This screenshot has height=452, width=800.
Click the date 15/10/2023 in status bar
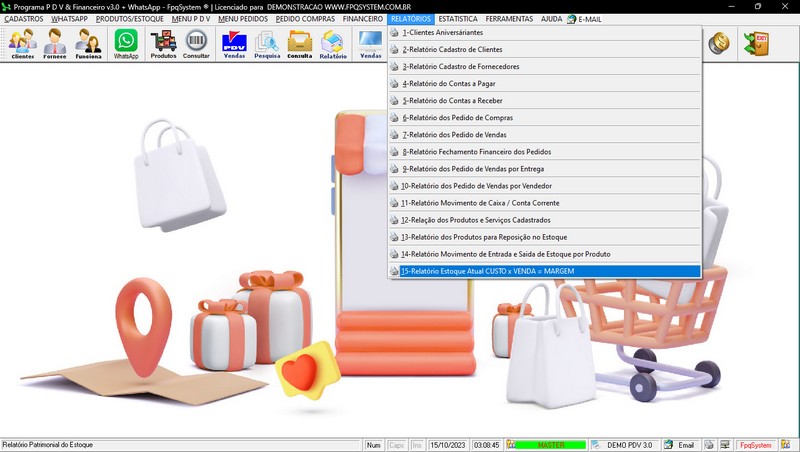click(x=448, y=445)
